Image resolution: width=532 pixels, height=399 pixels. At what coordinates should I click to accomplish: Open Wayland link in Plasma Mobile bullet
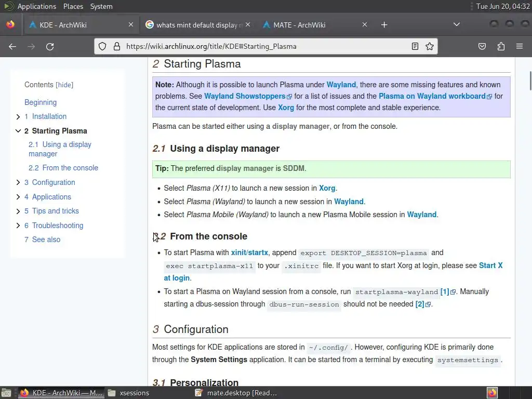pyautogui.click(x=422, y=215)
